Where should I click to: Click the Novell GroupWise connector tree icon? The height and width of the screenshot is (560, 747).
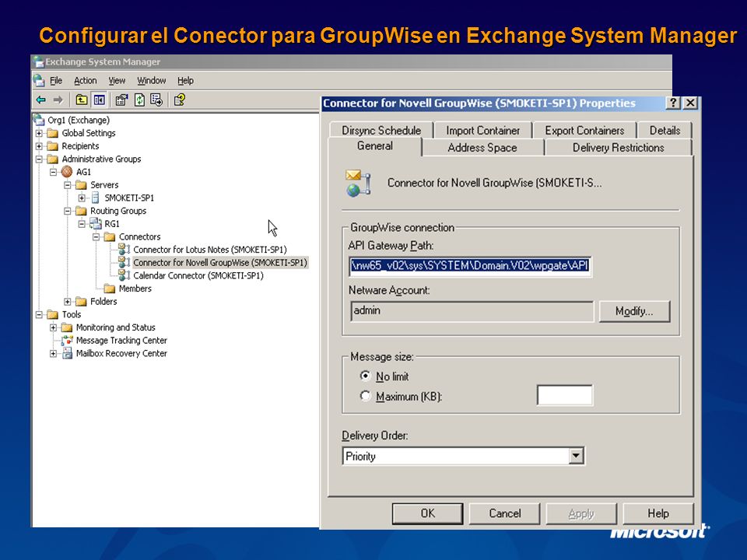124,262
